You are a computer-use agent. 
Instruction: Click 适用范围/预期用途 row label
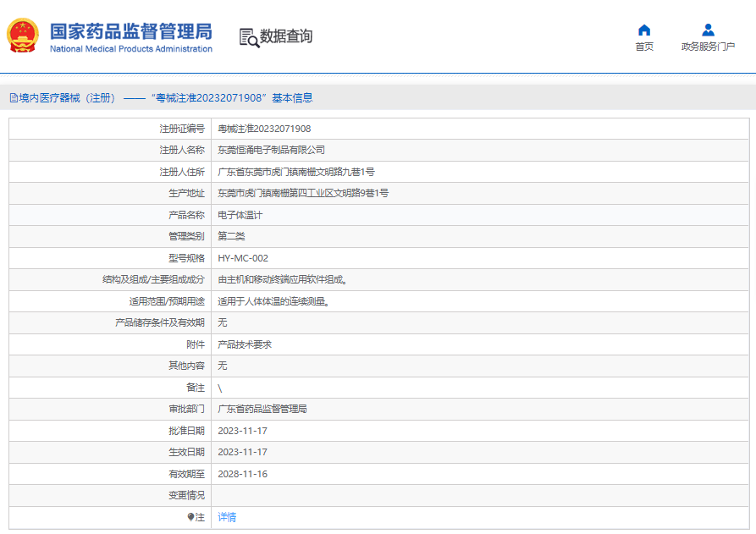pyautogui.click(x=167, y=302)
